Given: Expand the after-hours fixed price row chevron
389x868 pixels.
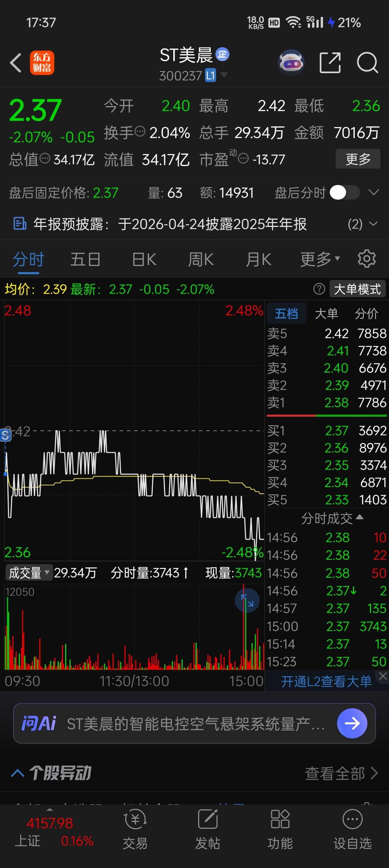Looking at the screenshot, I should click(x=374, y=192).
